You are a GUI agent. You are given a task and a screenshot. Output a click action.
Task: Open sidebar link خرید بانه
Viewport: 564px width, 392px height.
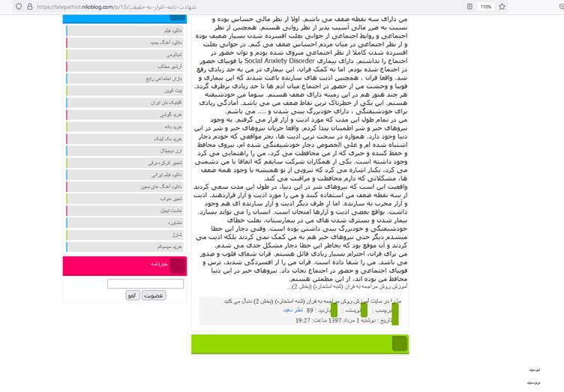124,127
